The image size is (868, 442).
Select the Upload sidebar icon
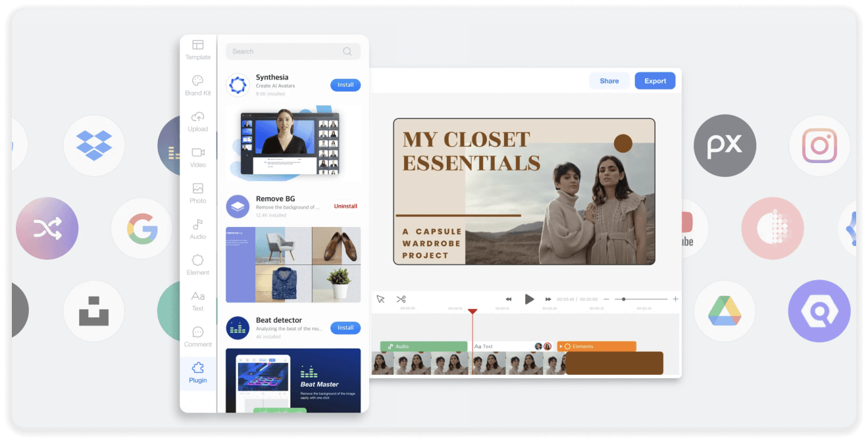pyautogui.click(x=197, y=122)
